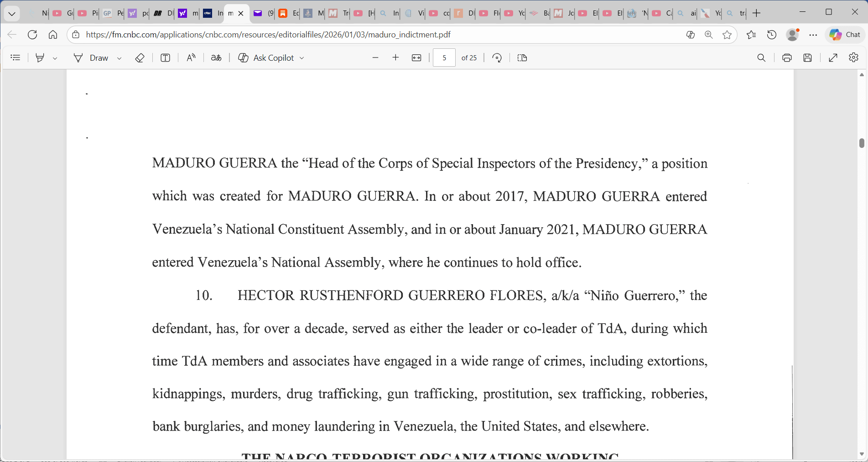Image resolution: width=868 pixels, height=462 pixels.
Task: Click the browser Back arrow
Action: pyautogui.click(x=12, y=35)
